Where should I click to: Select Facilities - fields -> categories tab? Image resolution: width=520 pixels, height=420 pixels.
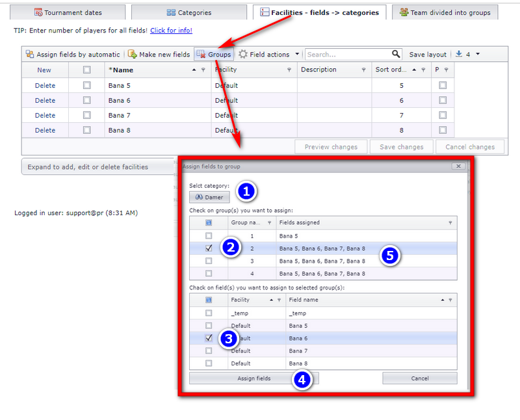click(319, 12)
